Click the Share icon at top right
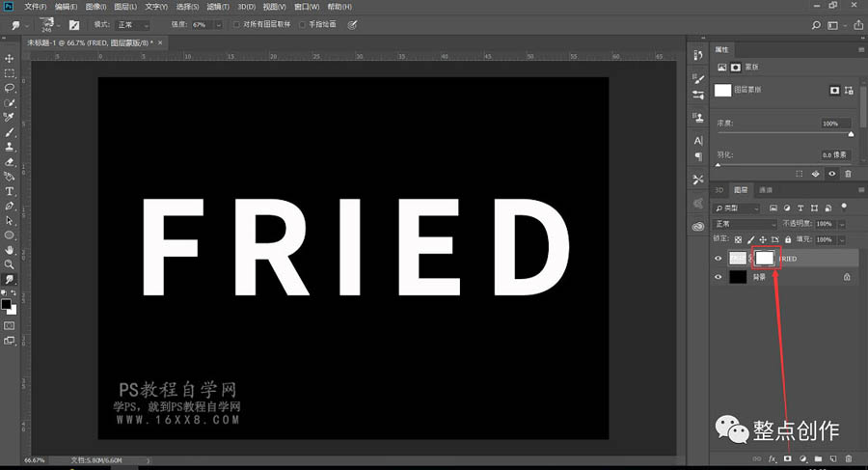The height and width of the screenshot is (470, 868). point(858,25)
